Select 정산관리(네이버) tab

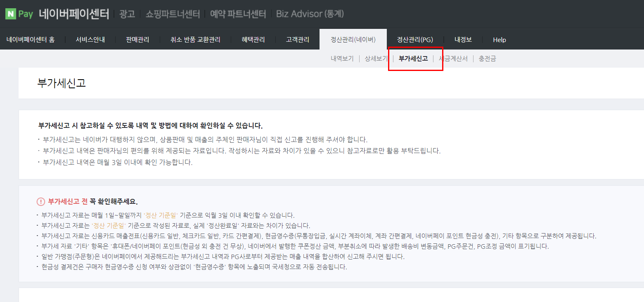[353, 40]
